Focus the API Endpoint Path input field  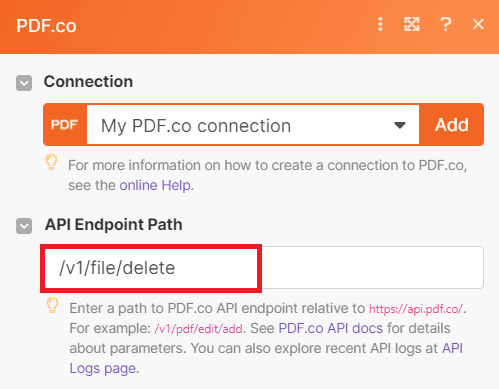click(263, 268)
